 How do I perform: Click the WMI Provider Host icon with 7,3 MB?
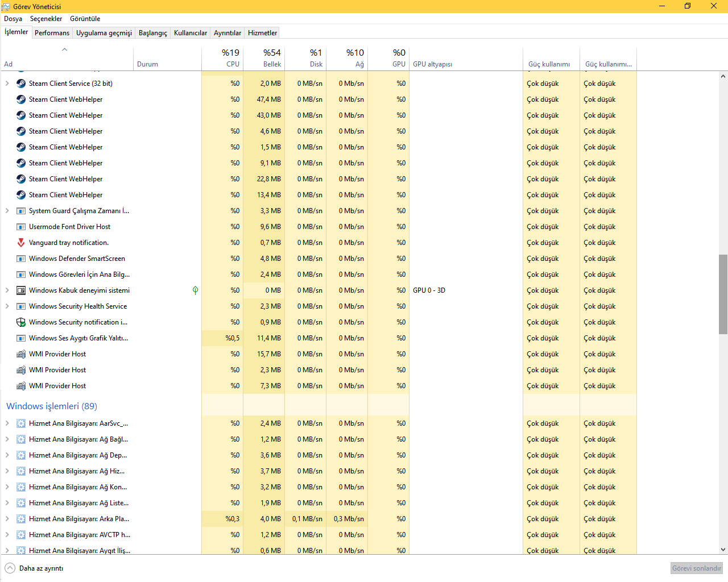click(x=21, y=386)
